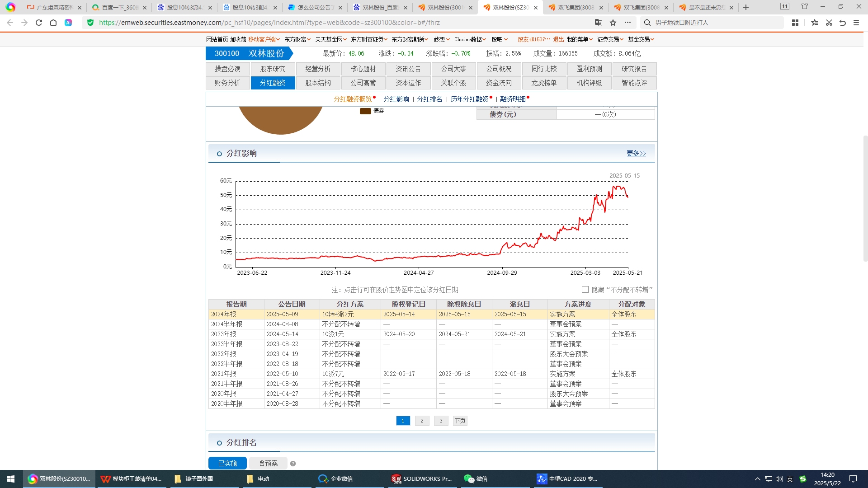This screenshot has height=488, width=868.
Task: Open new tab with plus button
Action: click(746, 7)
